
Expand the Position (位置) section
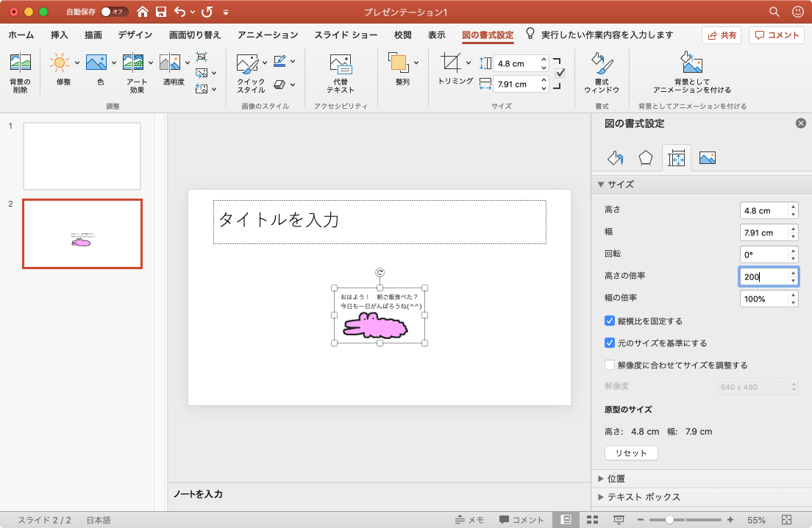point(601,479)
